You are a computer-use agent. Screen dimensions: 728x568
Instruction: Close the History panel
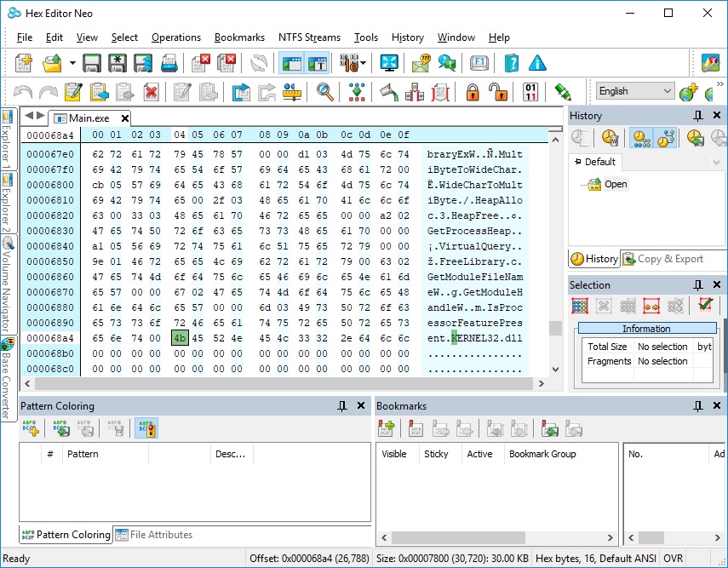tap(717, 115)
